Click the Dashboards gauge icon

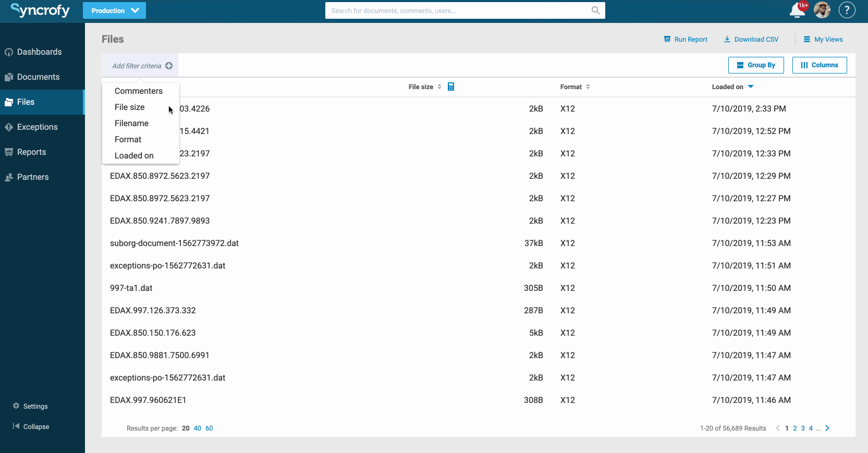pyautogui.click(x=9, y=52)
